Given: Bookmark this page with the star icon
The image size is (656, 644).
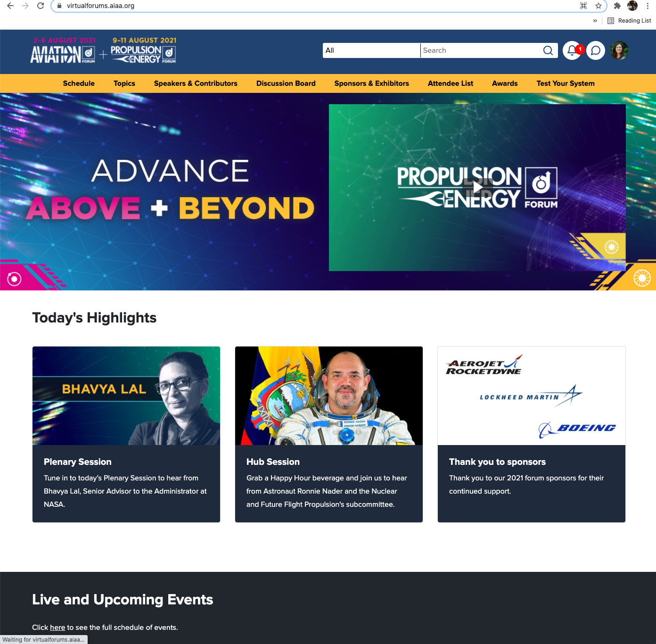Looking at the screenshot, I should click(x=599, y=6).
